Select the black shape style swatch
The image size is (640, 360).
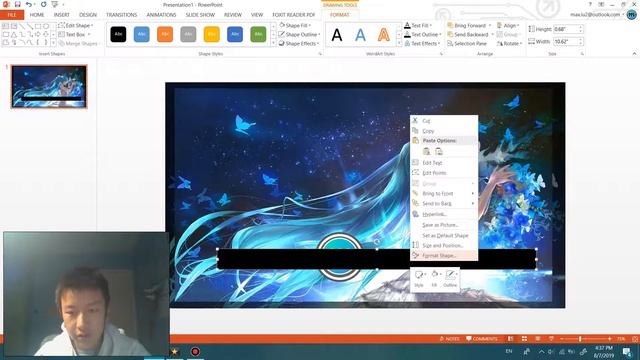(x=118, y=34)
